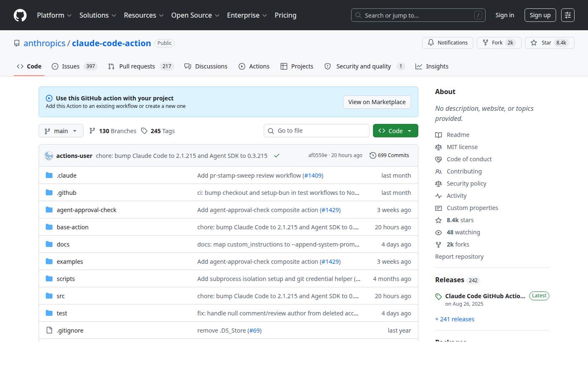Click the .claude folder icon
The height and width of the screenshot is (378, 588).
pos(49,176)
